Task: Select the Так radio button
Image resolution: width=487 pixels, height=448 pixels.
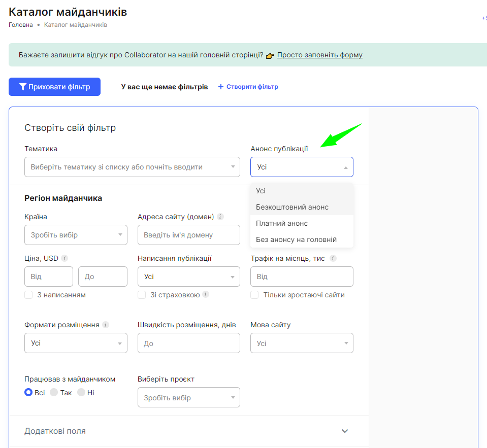Action: (x=54, y=392)
